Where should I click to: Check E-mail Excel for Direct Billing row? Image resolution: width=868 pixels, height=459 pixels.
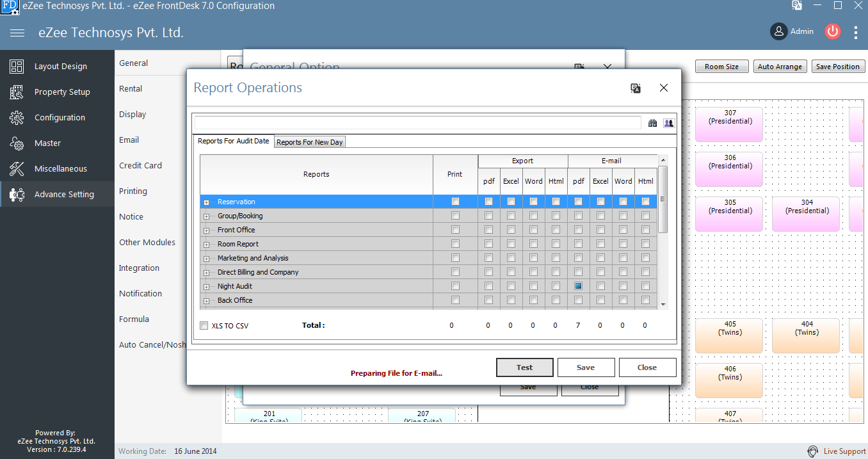(x=600, y=272)
